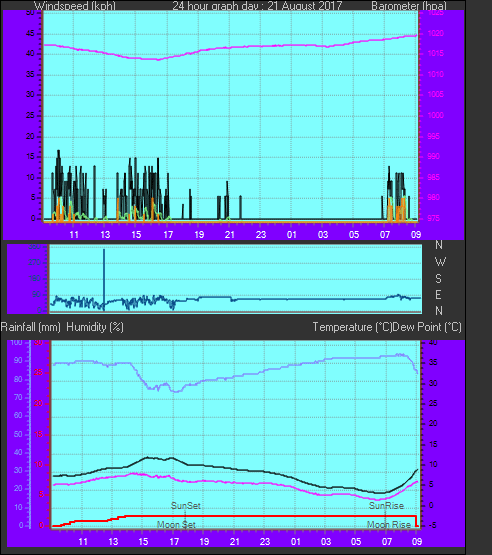Image resolution: width=492 pixels, height=555 pixels.
Task: Click the 45 windspeed scale value
Action: point(30,34)
